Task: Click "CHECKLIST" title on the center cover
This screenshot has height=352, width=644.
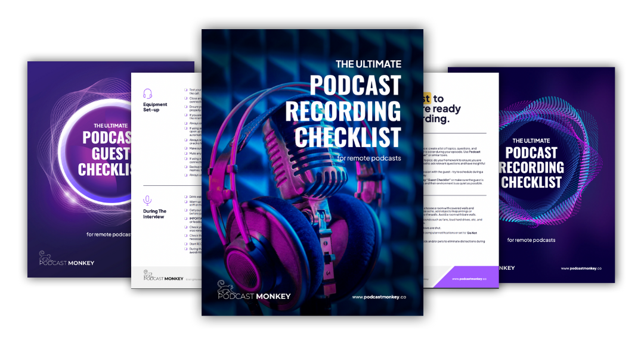Action: coord(348,137)
